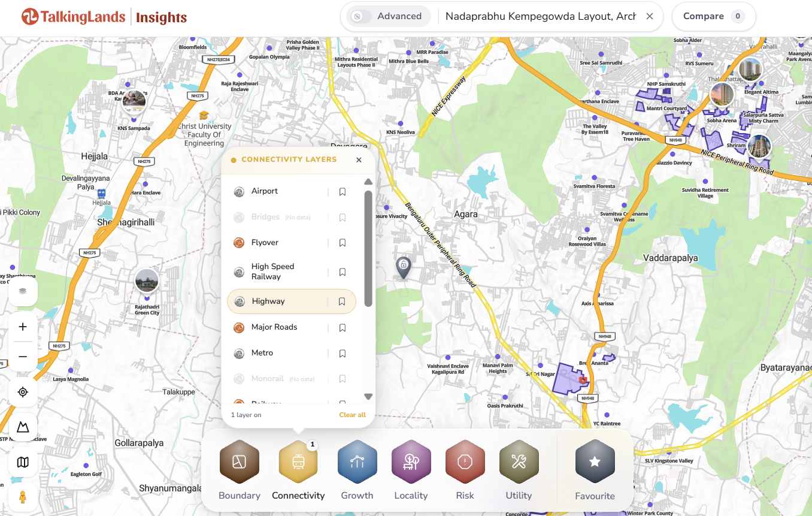Viewport: 812px width, 516px height.
Task: Open the Growth layers hexagon
Action: pos(357,461)
